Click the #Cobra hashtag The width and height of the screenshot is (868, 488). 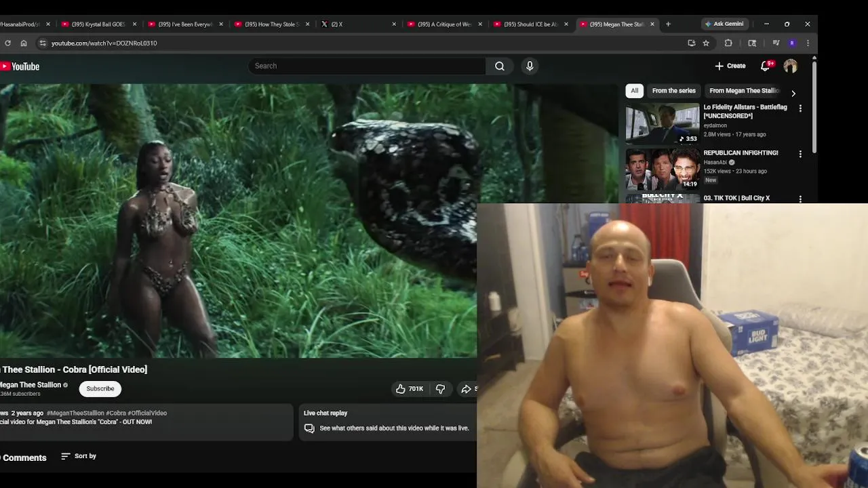116,413
